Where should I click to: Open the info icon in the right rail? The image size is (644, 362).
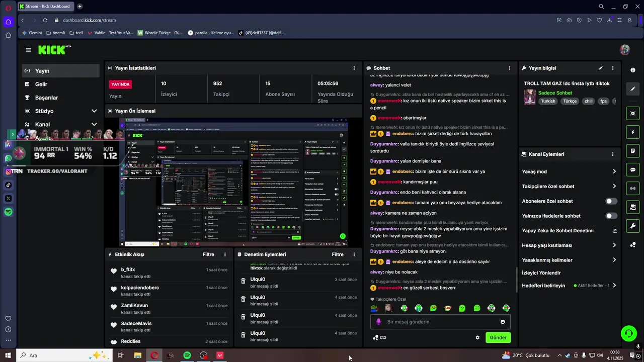[x=633, y=70]
